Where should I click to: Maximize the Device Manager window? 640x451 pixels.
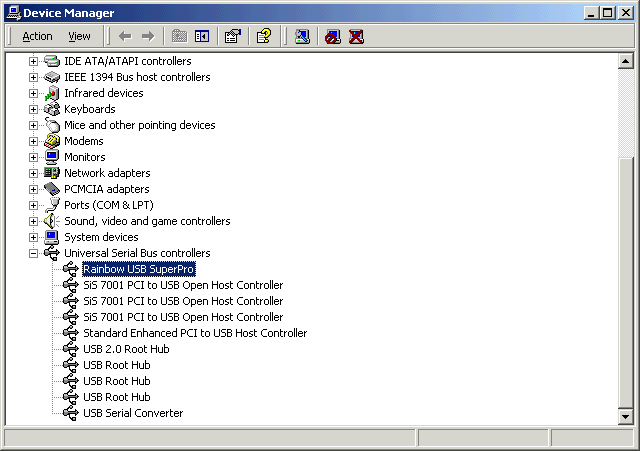click(607, 13)
